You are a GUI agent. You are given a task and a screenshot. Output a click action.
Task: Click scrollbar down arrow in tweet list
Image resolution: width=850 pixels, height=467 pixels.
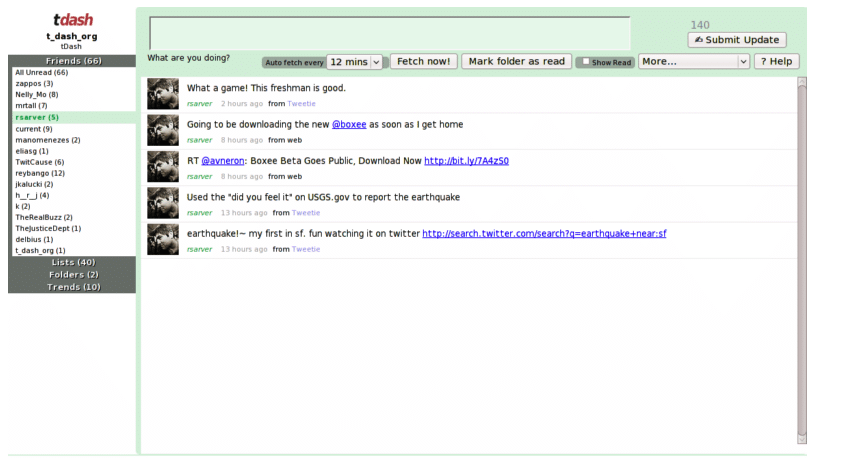[802, 439]
